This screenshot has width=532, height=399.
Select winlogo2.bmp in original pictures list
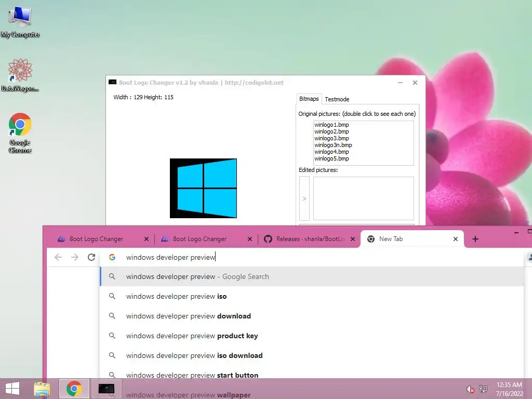point(331,131)
